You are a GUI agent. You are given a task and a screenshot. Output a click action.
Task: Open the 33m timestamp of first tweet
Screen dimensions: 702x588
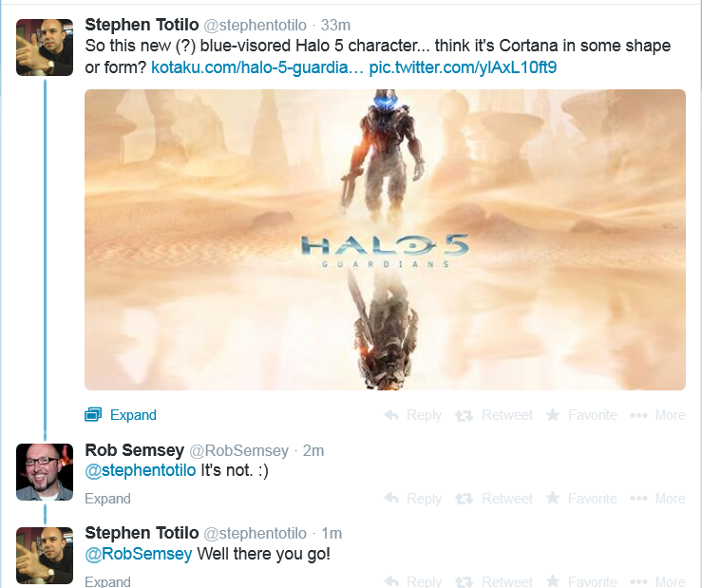pyautogui.click(x=335, y=25)
